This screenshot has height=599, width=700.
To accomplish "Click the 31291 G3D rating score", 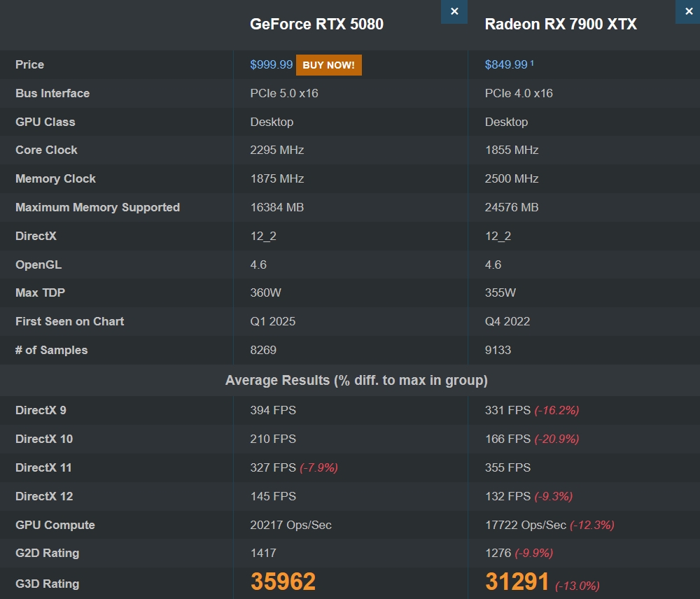I will (517, 582).
